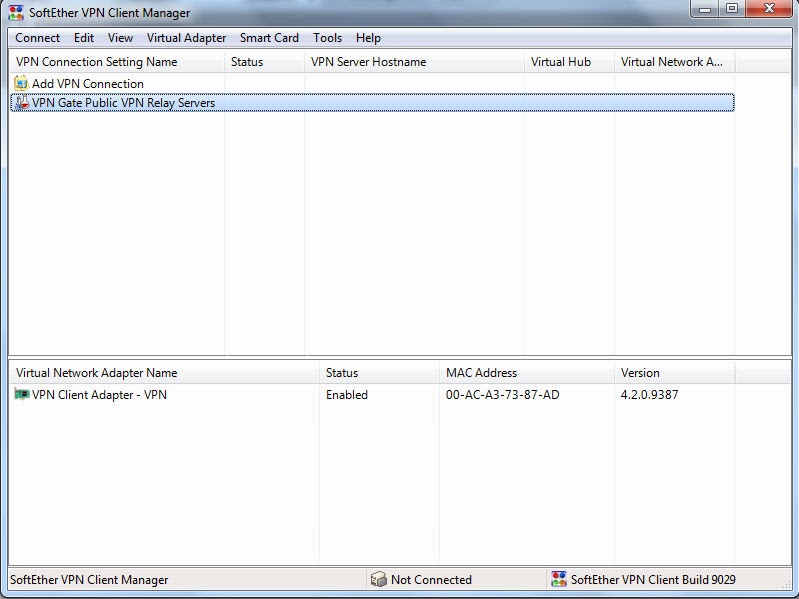Close the SoftEther VPN Client Manager window
This screenshot has width=799, height=599.
coord(769,9)
